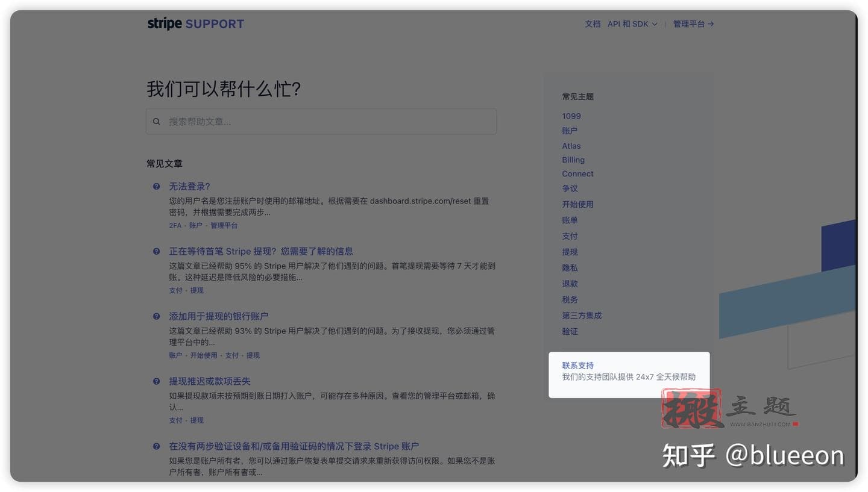Screen dimensions: 868x492
Task: Select the Connect topic
Action: pyautogui.click(x=577, y=173)
